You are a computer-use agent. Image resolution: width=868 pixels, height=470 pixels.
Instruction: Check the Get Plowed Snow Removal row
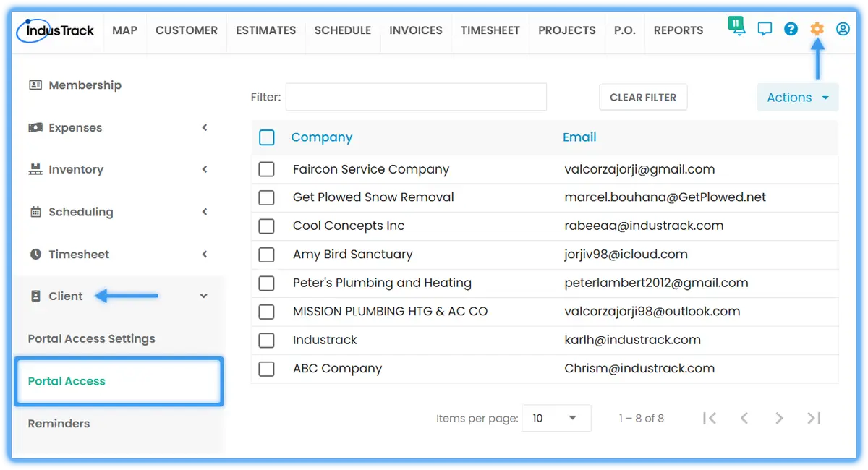267,197
